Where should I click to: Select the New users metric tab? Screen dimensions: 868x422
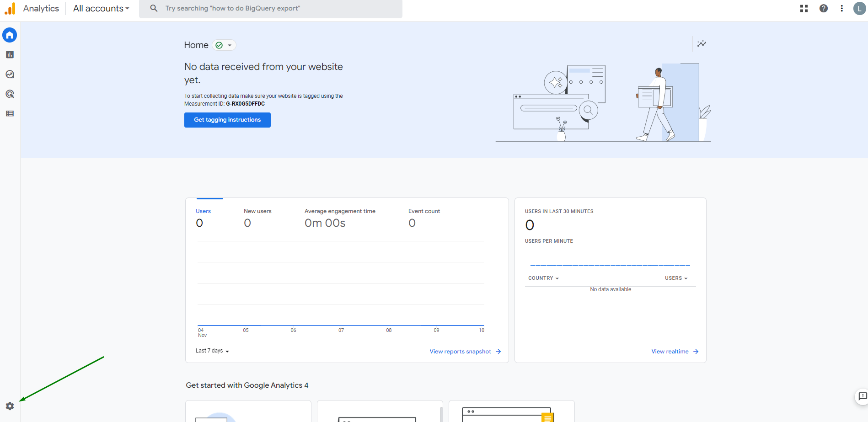point(257,218)
